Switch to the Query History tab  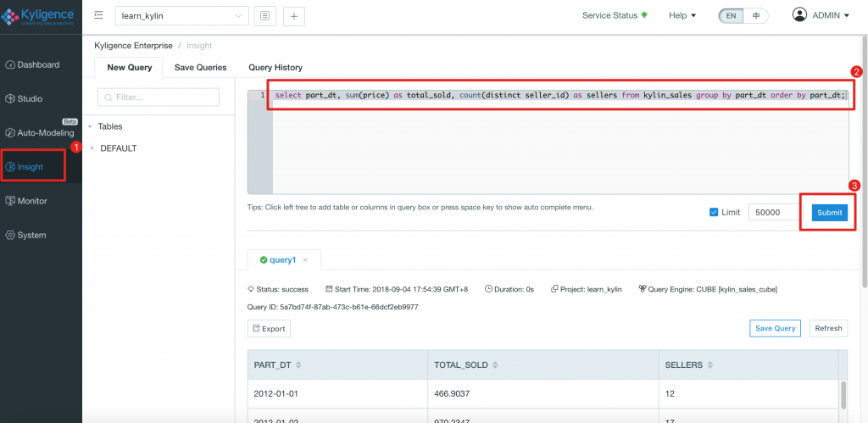[275, 68]
